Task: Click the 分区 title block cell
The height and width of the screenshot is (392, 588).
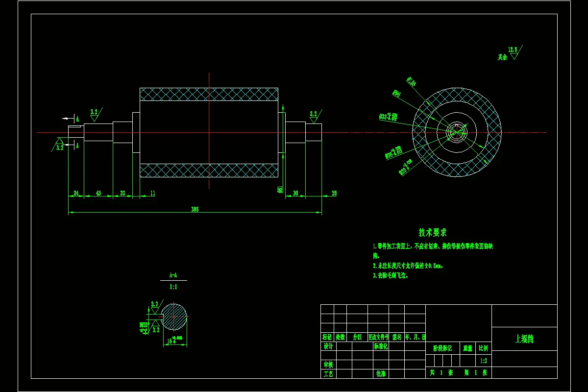Action: (x=357, y=337)
